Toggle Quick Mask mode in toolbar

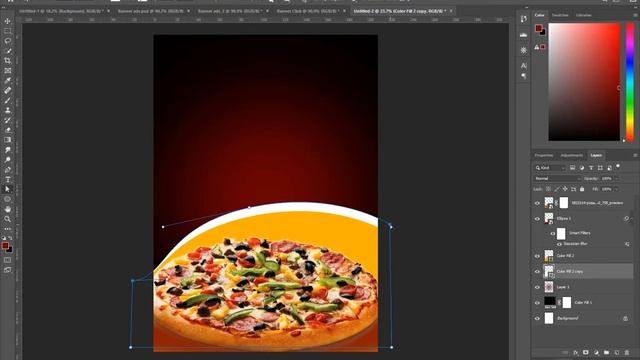coord(7,260)
